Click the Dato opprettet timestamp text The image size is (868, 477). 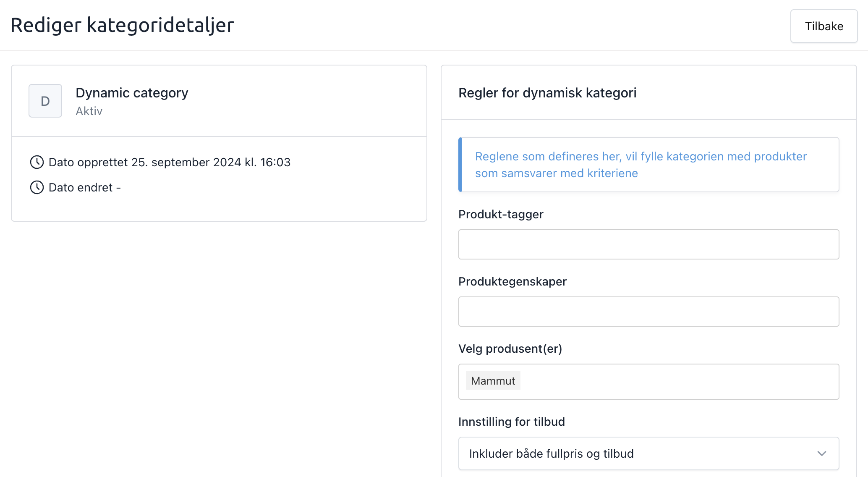click(x=170, y=162)
